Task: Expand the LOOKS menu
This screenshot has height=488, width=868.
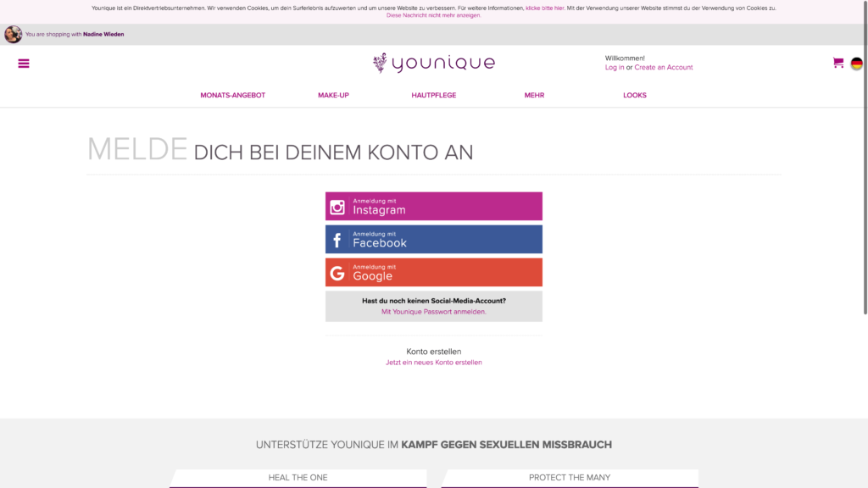Action: [634, 95]
